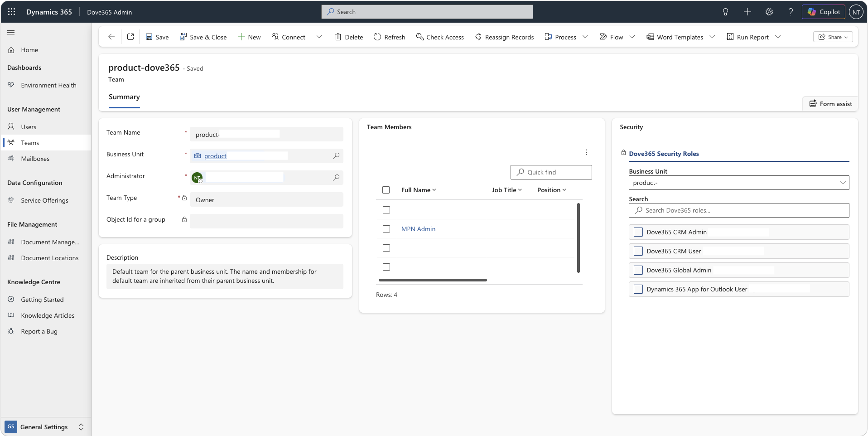Click Save & Close in toolbar

[203, 37]
